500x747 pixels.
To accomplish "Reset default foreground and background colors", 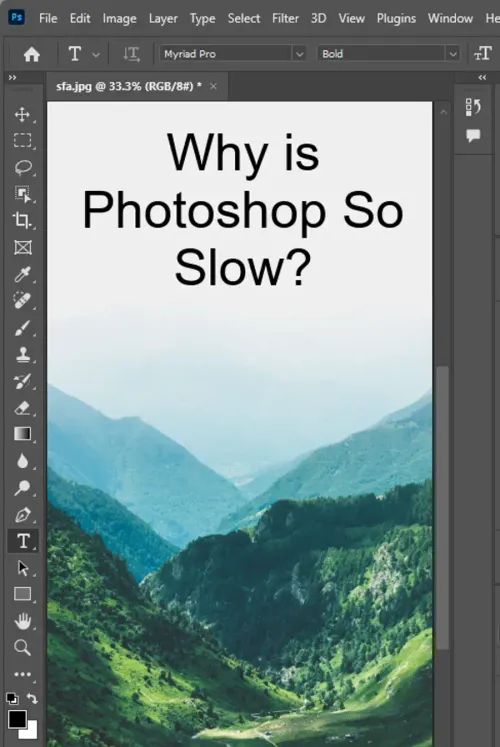I will click(x=12, y=698).
